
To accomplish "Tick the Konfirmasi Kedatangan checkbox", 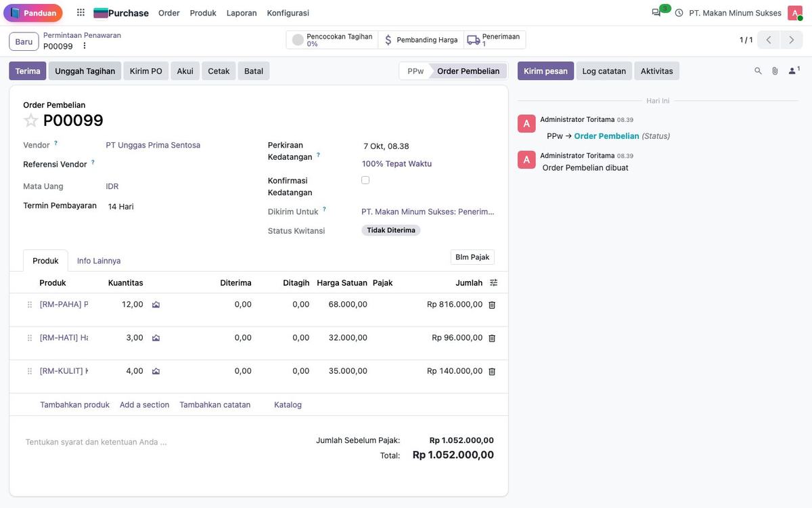I will coord(365,180).
